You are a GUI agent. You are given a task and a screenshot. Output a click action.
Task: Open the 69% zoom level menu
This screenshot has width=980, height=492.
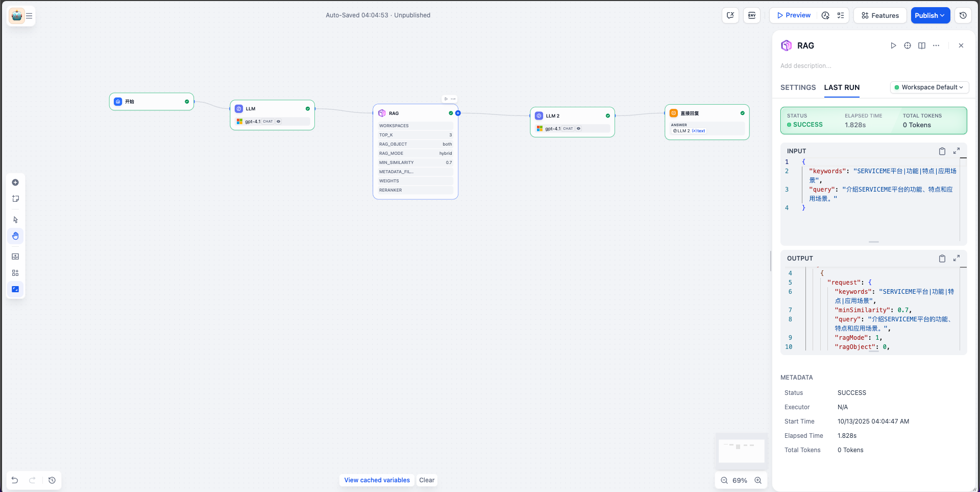[x=740, y=480]
